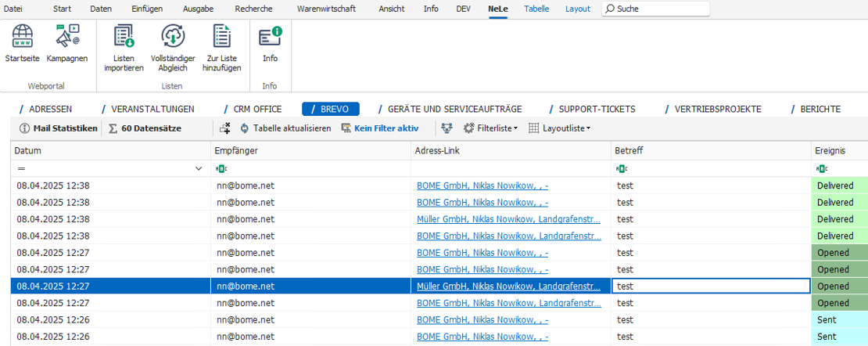Sort by the Empfänger column header
868x346 pixels.
311,151
